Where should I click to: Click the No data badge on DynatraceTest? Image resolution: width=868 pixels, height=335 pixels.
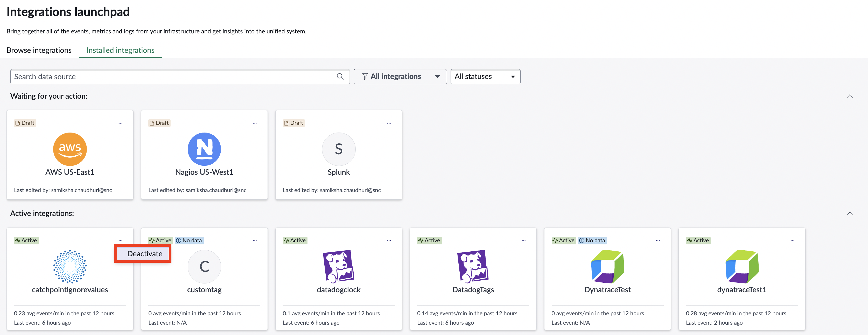592,241
